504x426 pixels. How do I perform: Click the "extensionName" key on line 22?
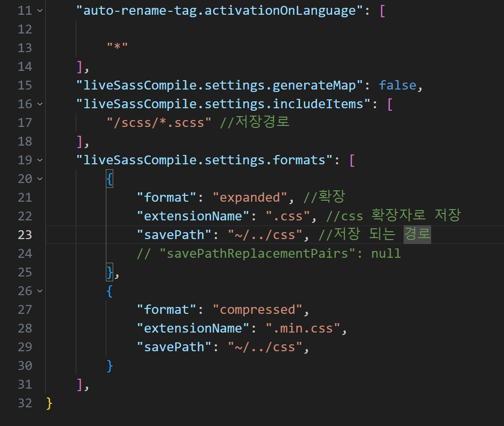pos(193,216)
